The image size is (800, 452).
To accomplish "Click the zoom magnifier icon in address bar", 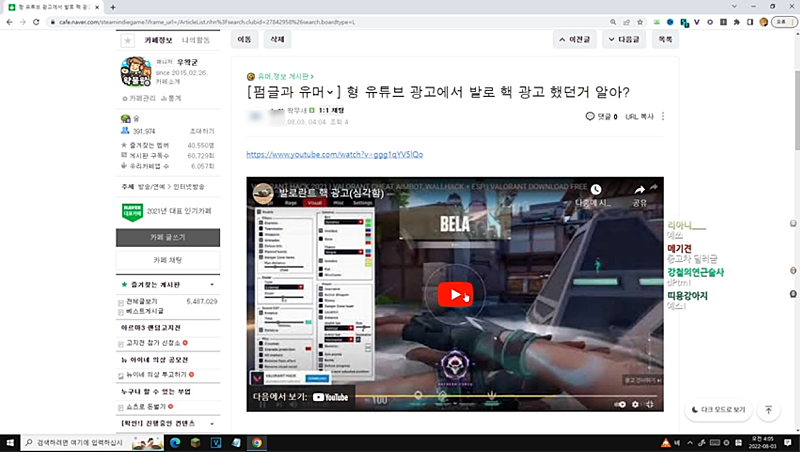I will point(613,22).
